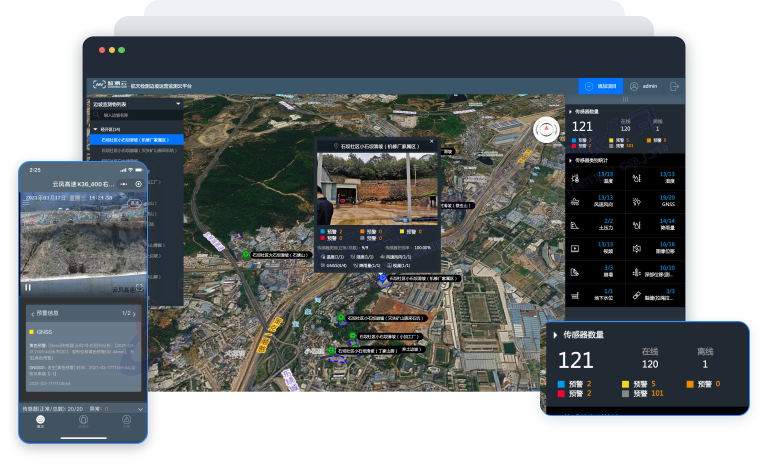The image size is (768, 466).
Task: Collapse the sensor count panel header
Action: pyautogui.click(x=570, y=111)
